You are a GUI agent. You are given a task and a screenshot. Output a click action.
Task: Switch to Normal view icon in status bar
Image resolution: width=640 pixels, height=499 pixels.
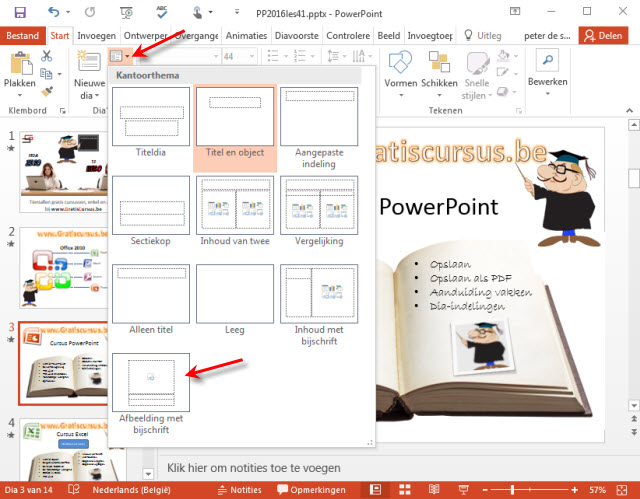[375, 490]
